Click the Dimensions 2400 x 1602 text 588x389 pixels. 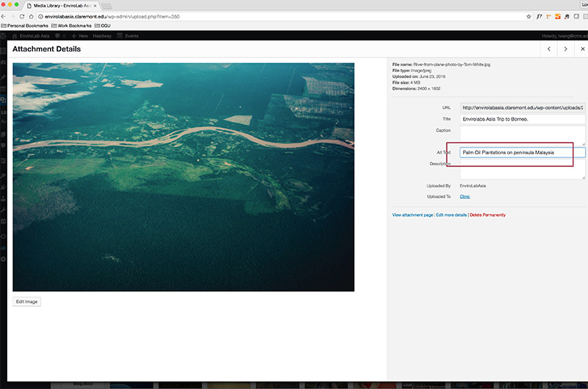coord(416,88)
